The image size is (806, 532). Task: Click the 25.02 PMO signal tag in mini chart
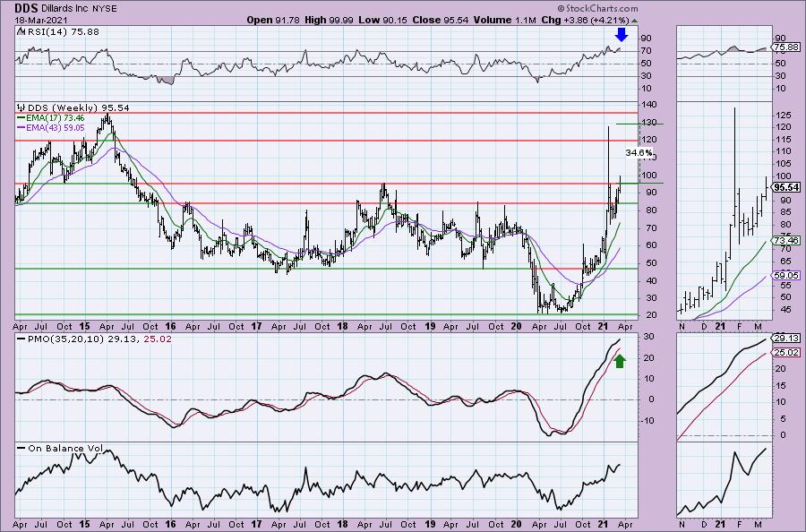pyautogui.click(x=786, y=352)
